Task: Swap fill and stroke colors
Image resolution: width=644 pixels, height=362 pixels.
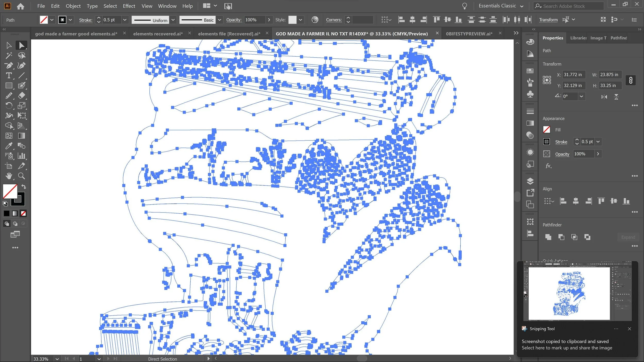Action: (24, 187)
